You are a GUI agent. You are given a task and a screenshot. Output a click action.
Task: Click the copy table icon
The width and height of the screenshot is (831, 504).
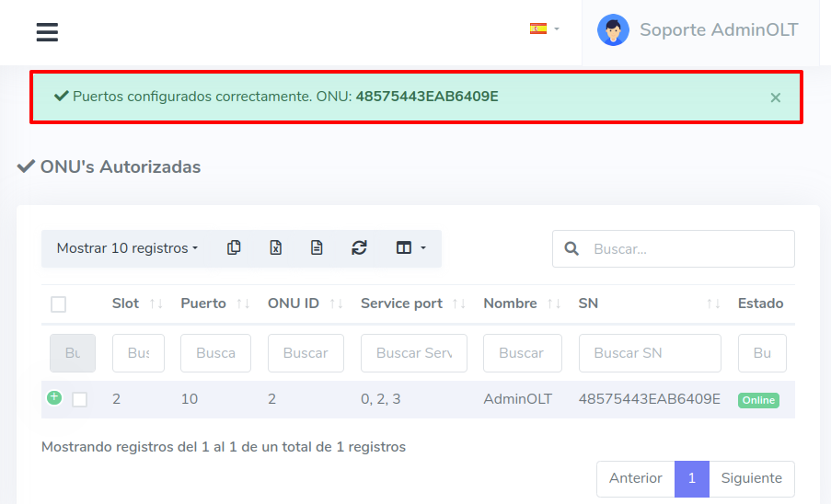click(x=234, y=247)
